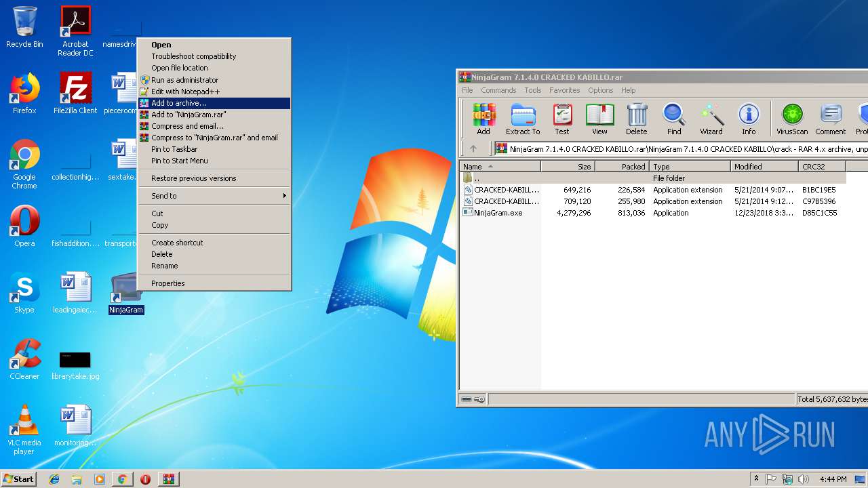This screenshot has width=868, height=488.
Task: Sort by CRC32 column header
Action: pos(822,166)
